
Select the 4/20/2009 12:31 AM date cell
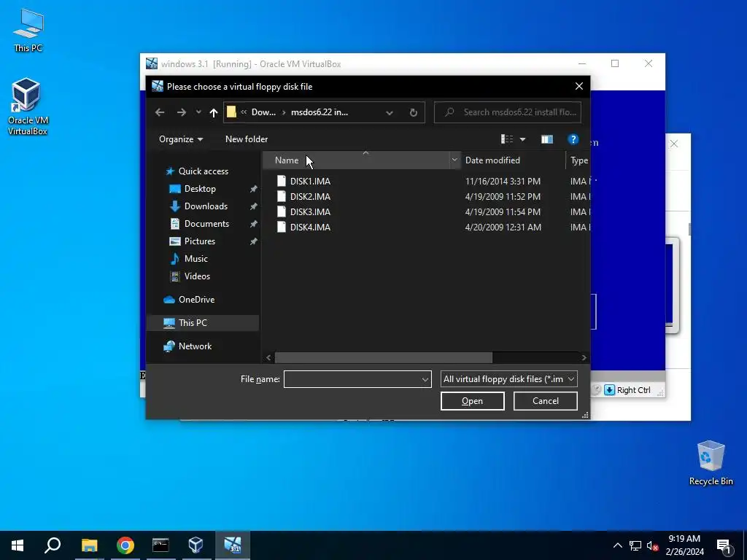pyautogui.click(x=503, y=227)
